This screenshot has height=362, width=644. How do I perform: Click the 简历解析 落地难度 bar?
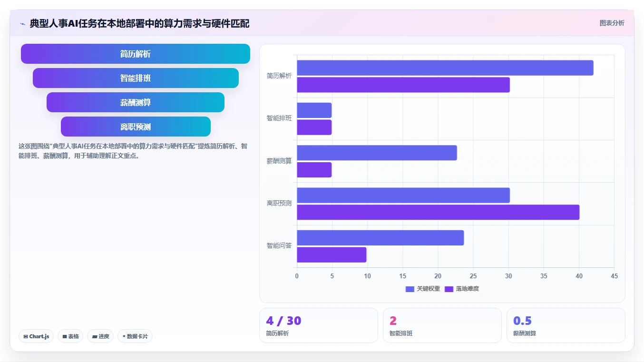pyautogui.click(x=403, y=85)
